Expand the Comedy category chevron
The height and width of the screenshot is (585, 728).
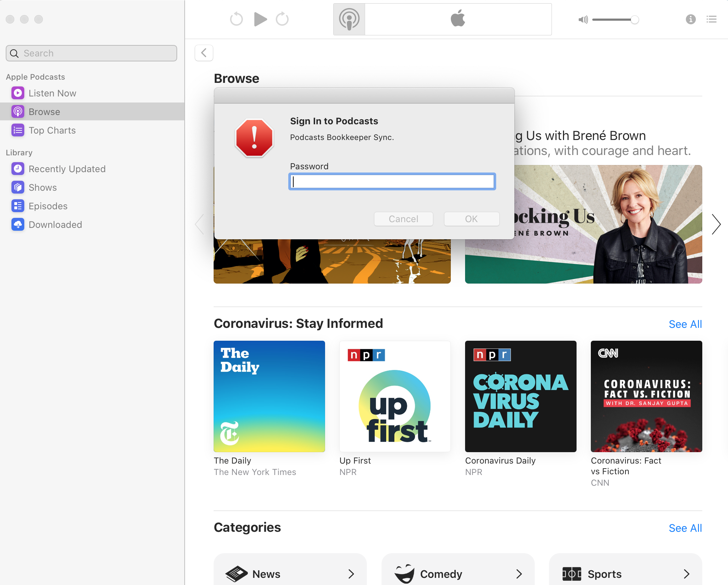519,574
